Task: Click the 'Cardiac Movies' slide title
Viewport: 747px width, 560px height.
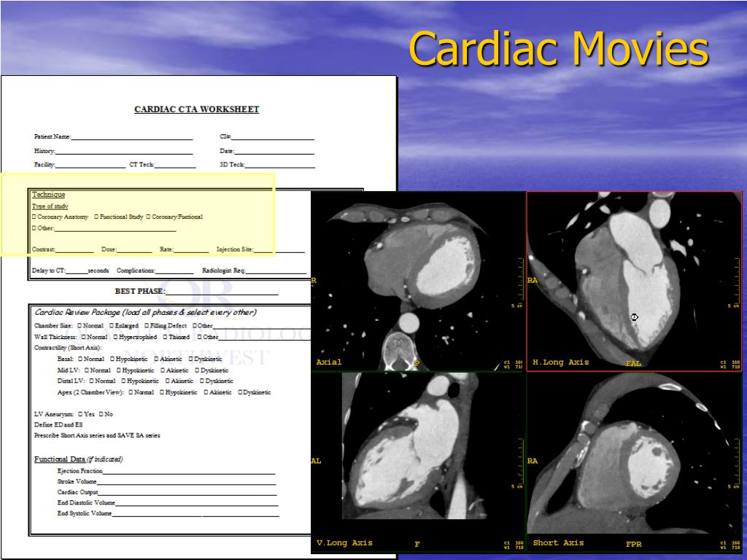Action: tap(559, 49)
